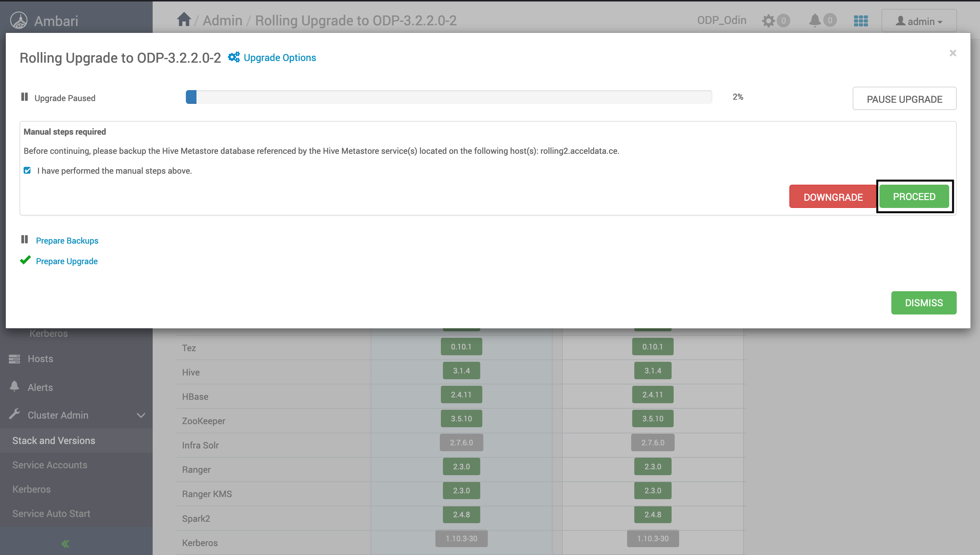The image size is (980, 555).
Task: Click the background operations count badge
Action: (x=784, y=21)
